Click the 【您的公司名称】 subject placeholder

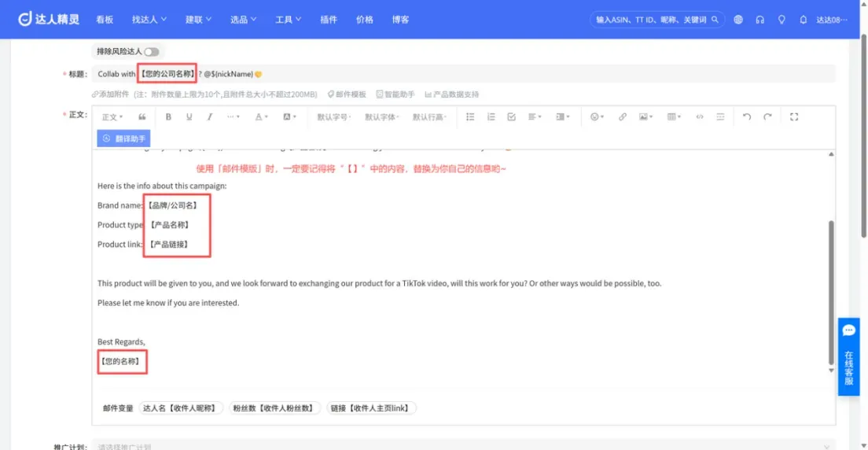pos(167,74)
